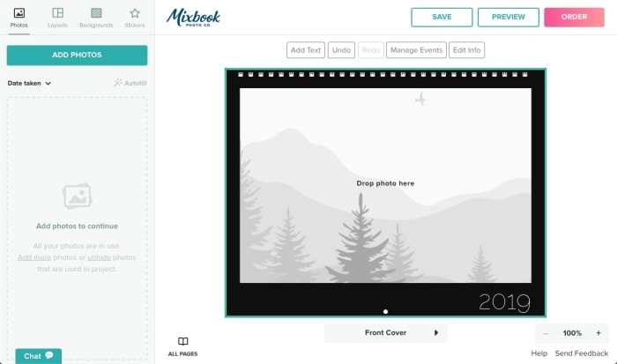Click Add Text in toolbar

pos(306,50)
